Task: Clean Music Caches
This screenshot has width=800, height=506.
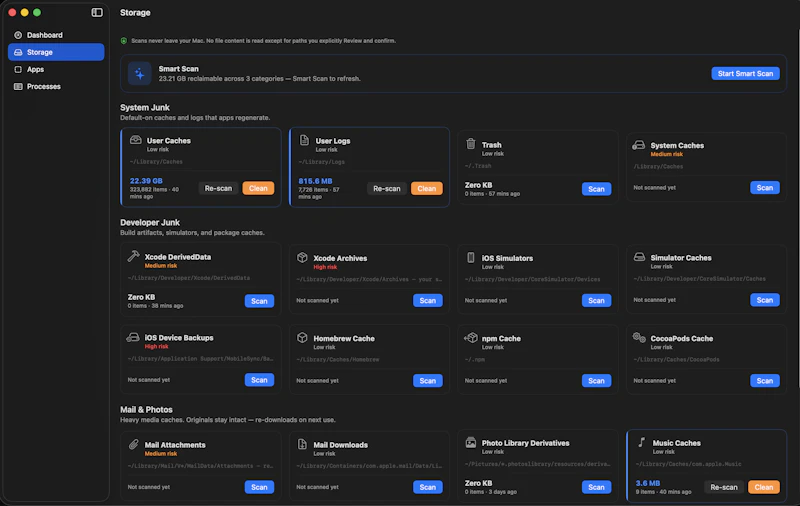Action: click(x=764, y=487)
